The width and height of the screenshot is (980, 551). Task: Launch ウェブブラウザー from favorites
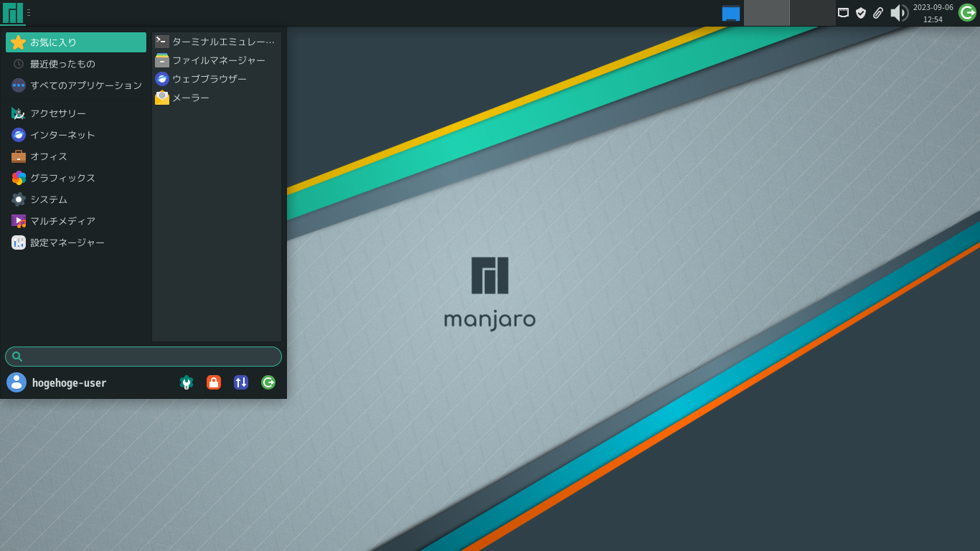click(216, 79)
